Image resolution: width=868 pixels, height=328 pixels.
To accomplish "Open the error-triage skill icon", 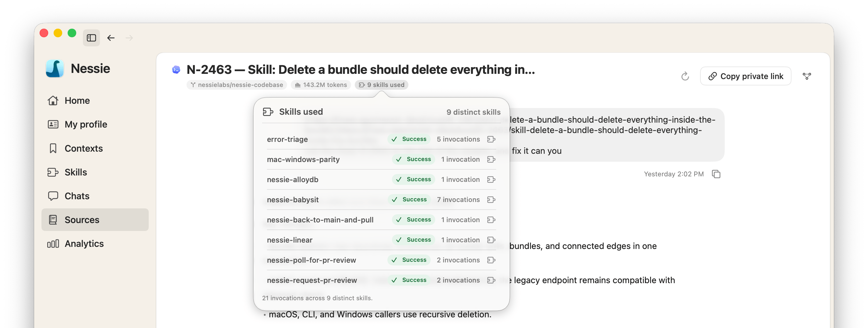I will 491,139.
